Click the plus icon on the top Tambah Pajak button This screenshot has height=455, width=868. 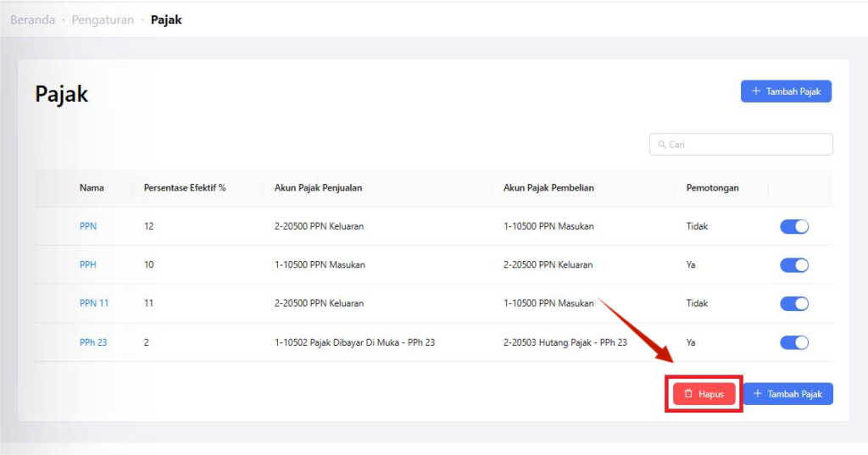[x=755, y=92]
